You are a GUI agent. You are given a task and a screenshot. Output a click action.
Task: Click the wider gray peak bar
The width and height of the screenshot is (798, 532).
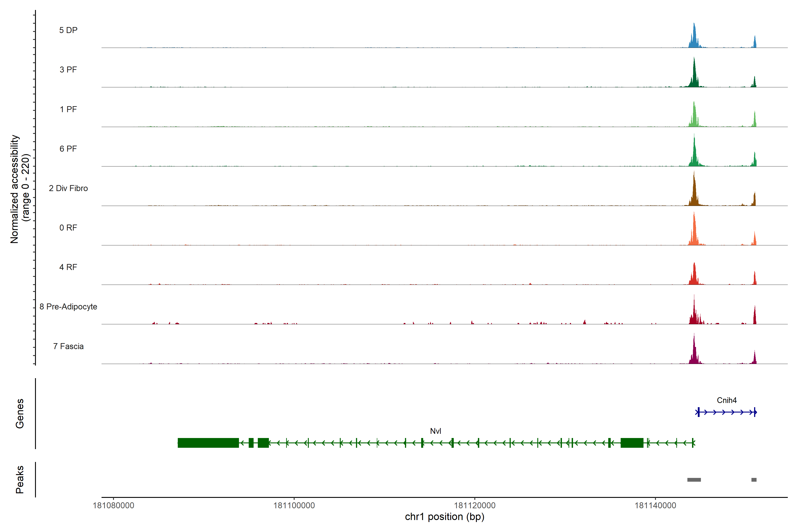(x=694, y=480)
